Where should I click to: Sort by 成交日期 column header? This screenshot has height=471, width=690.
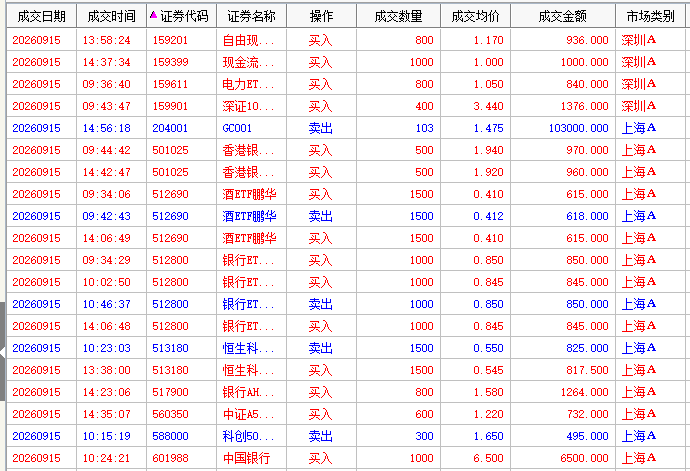(41, 16)
